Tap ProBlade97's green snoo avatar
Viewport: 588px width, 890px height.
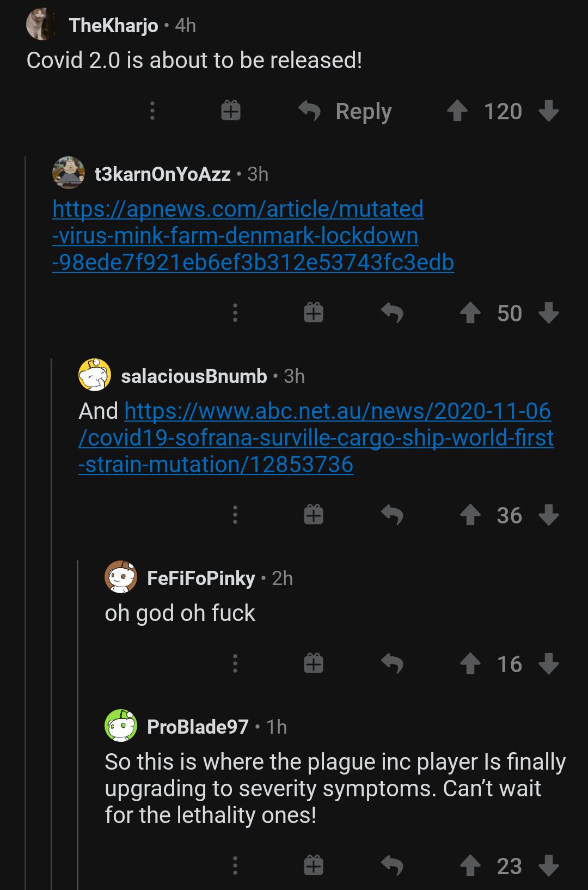tap(121, 726)
